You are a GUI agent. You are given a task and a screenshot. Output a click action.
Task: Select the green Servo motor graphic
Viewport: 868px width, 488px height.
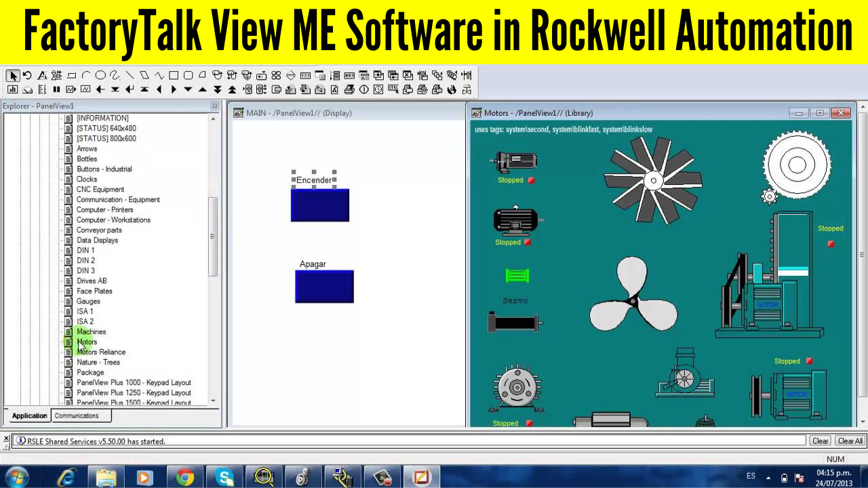click(517, 275)
